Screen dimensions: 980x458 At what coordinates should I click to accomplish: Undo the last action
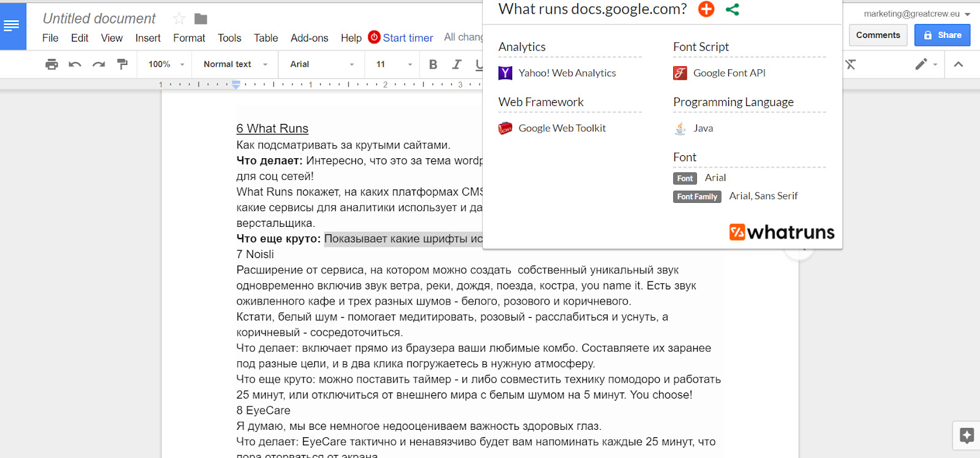click(75, 64)
